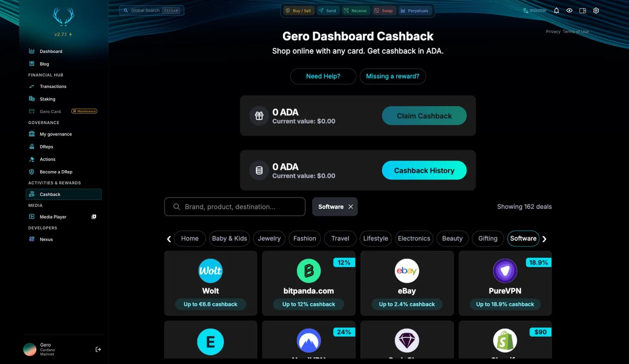Click the Receive toolbar button
The height and width of the screenshot is (364, 629).
click(x=355, y=11)
